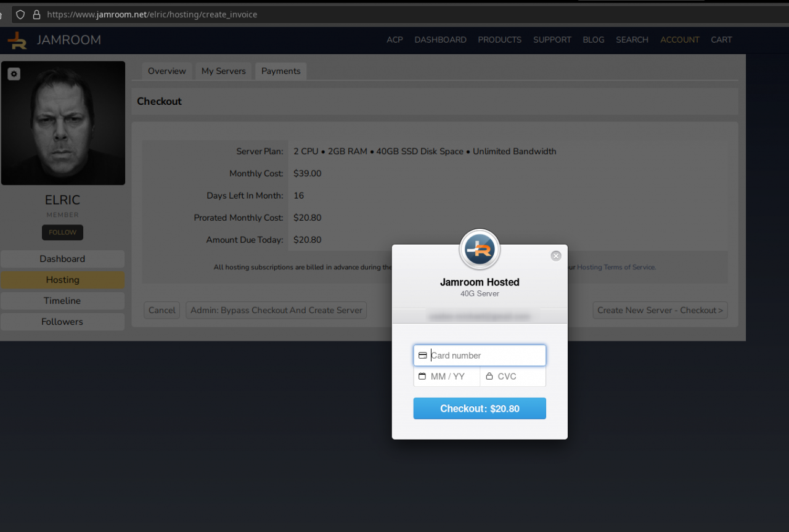This screenshot has width=789, height=532.
Task: Click the 40G Server subtitle text
Action: click(480, 294)
